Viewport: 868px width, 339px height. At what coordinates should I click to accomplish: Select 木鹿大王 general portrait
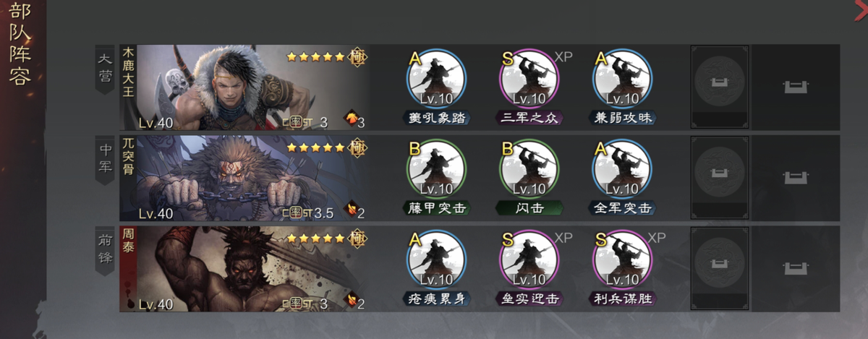pyautogui.click(x=245, y=87)
